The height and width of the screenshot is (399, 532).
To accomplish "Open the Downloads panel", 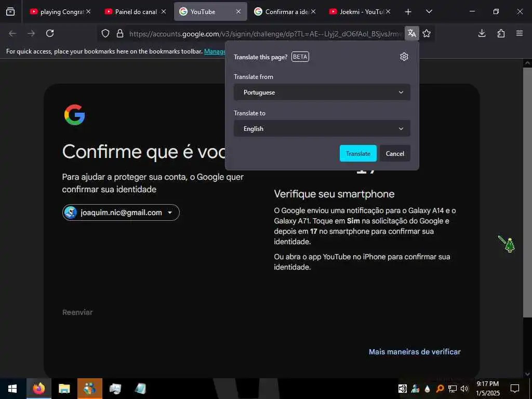I will (x=482, y=33).
